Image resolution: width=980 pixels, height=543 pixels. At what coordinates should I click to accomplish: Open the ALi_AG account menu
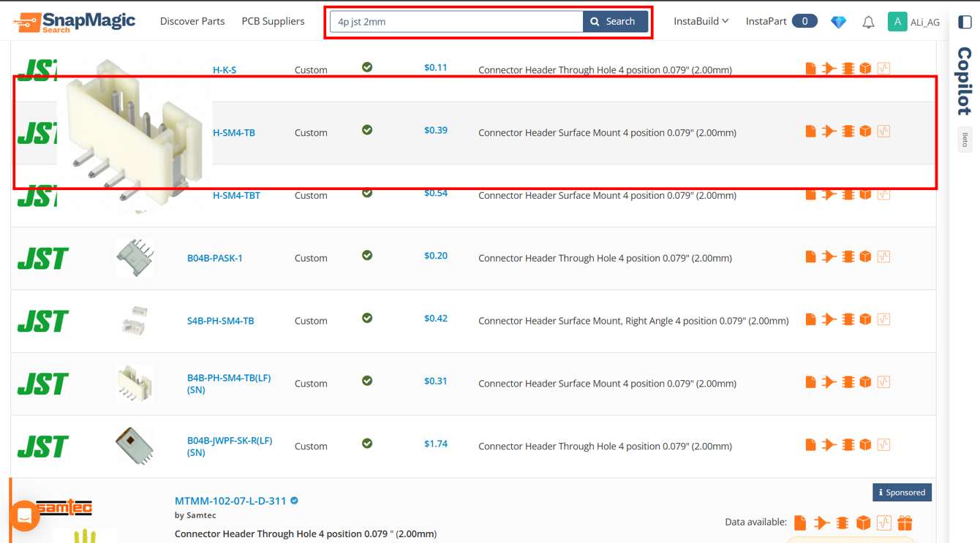click(913, 22)
